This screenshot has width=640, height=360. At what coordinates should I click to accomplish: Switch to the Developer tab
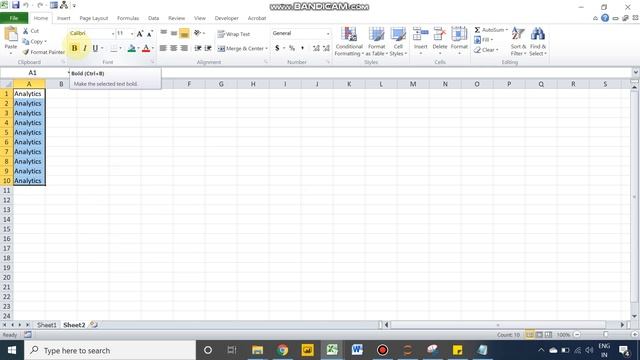tap(227, 18)
